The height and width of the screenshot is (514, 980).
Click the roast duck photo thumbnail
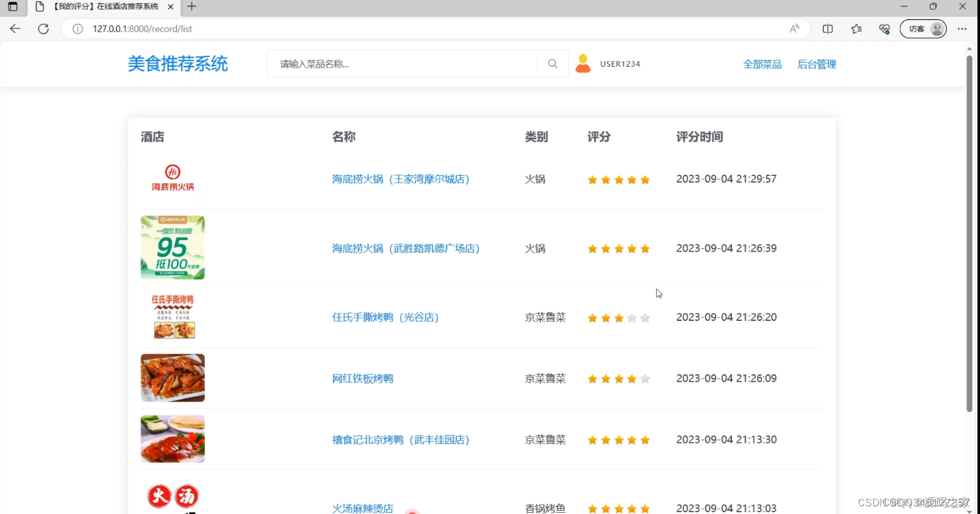172,378
